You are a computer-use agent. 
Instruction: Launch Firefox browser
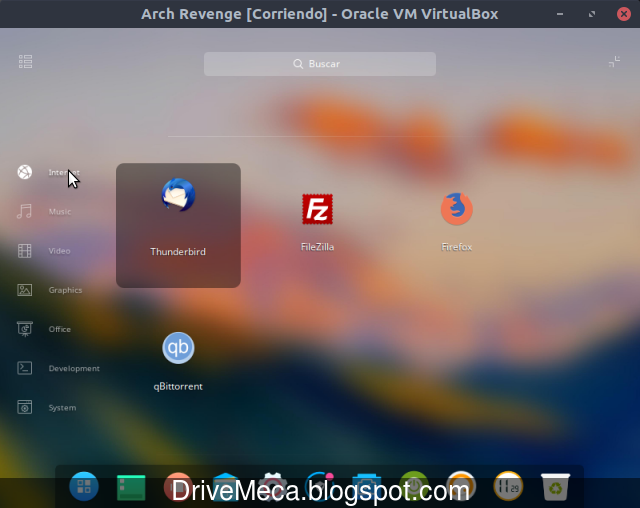click(x=456, y=222)
